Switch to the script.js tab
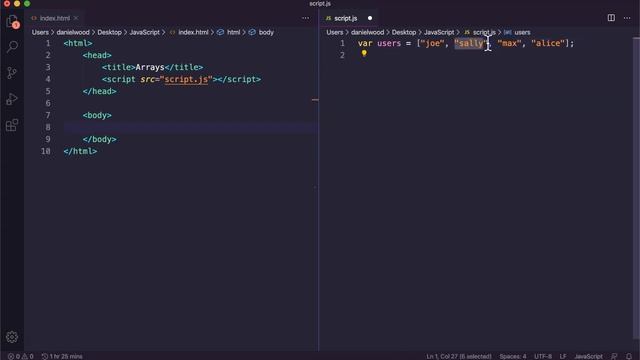The height and width of the screenshot is (360, 640). coord(346,18)
